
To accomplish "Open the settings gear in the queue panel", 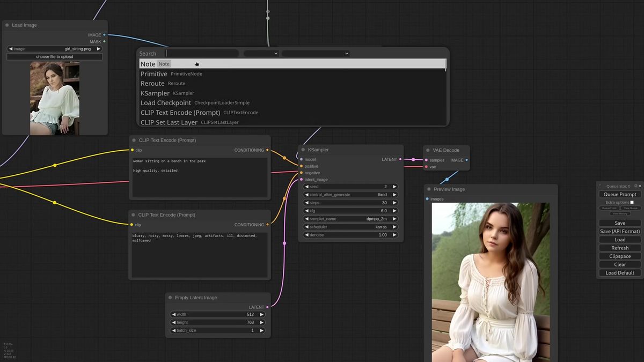I will [636, 186].
